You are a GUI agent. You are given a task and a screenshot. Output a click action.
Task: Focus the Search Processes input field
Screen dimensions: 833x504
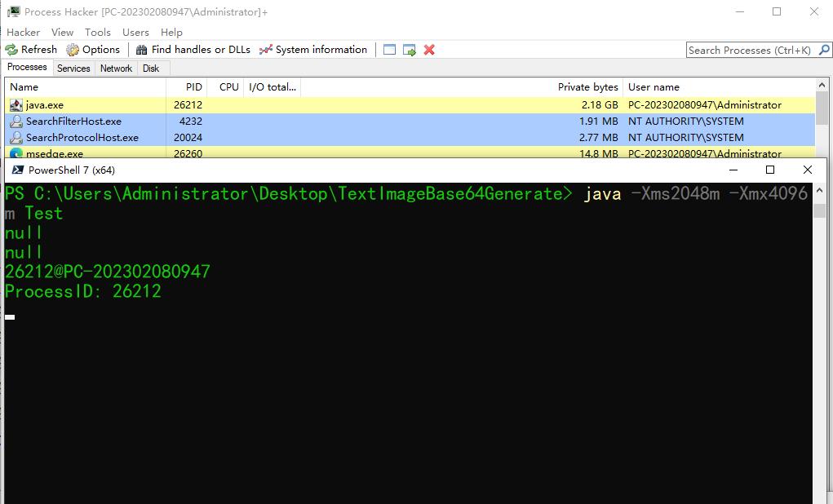(749, 50)
